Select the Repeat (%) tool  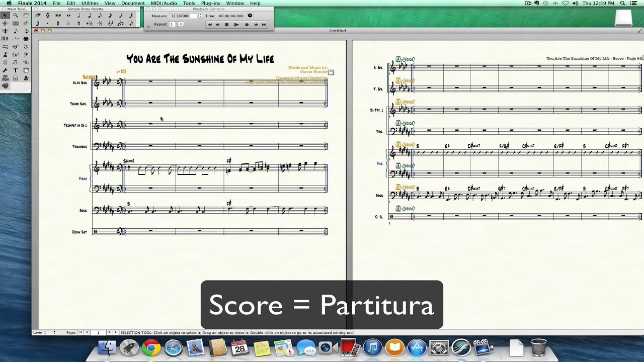[26, 62]
